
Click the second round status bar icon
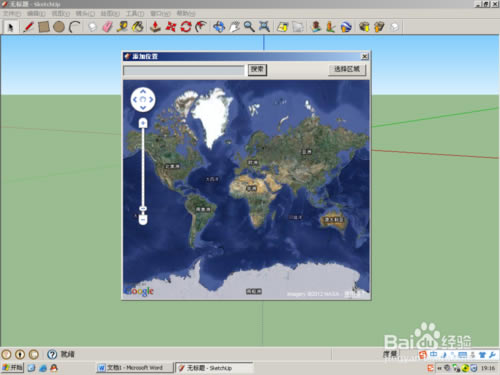point(20,354)
